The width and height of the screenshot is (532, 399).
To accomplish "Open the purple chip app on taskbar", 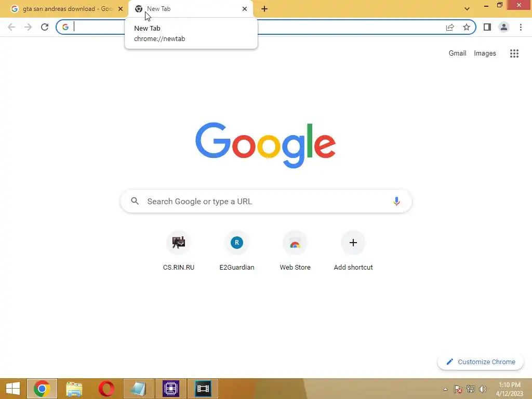I will 170,389.
